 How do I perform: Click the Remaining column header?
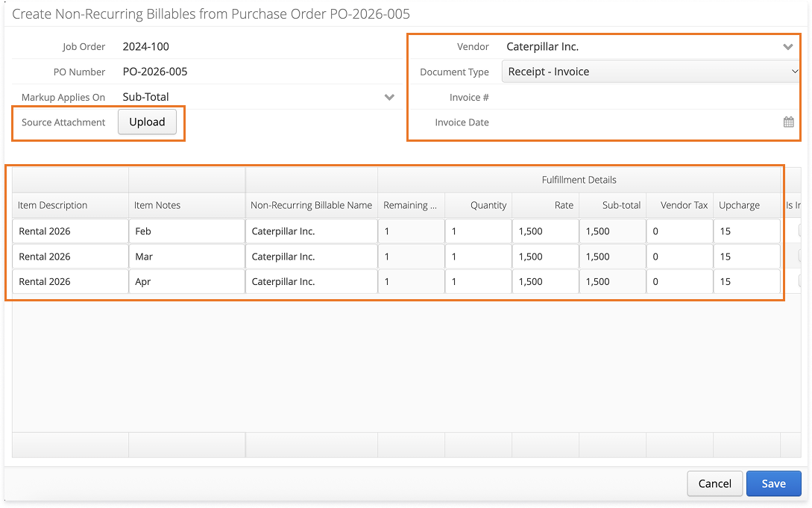click(x=411, y=205)
